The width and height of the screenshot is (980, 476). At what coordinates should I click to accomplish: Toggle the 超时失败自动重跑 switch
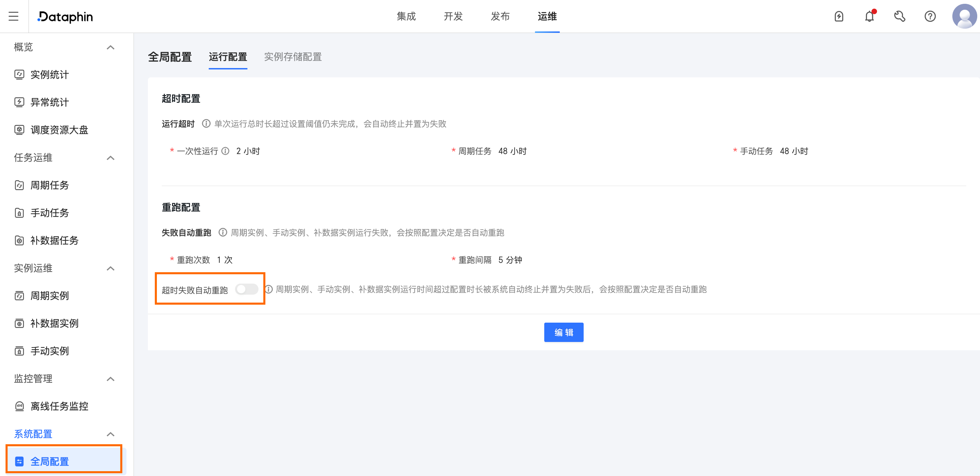(x=246, y=289)
